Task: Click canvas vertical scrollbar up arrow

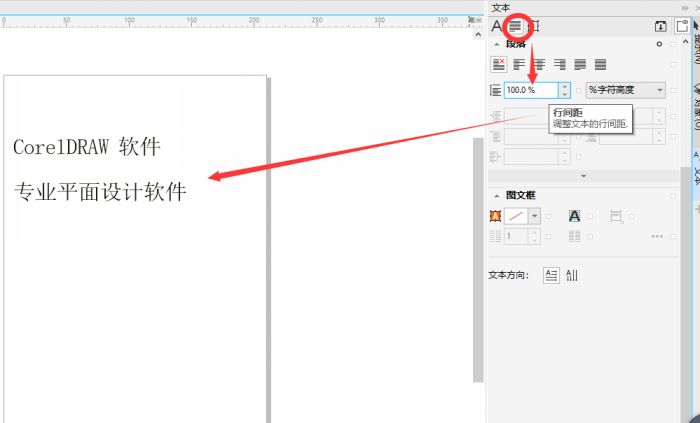Action: (x=478, y=35)
